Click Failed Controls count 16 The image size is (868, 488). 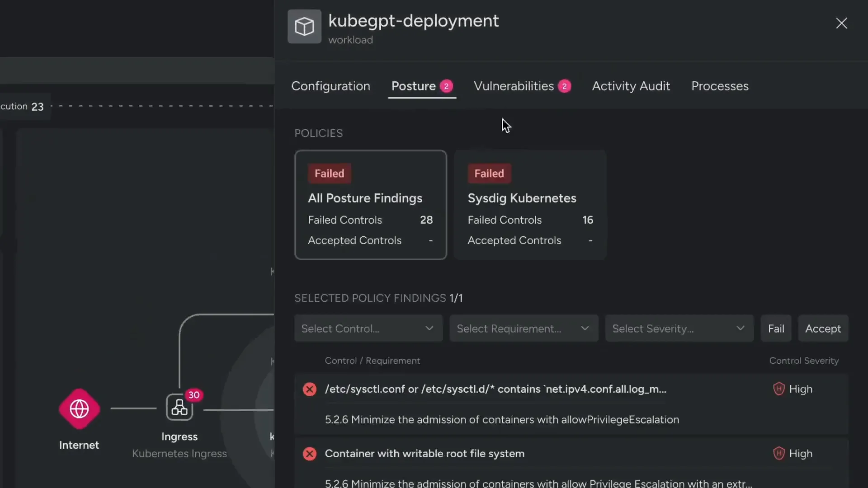pos(587,220)
